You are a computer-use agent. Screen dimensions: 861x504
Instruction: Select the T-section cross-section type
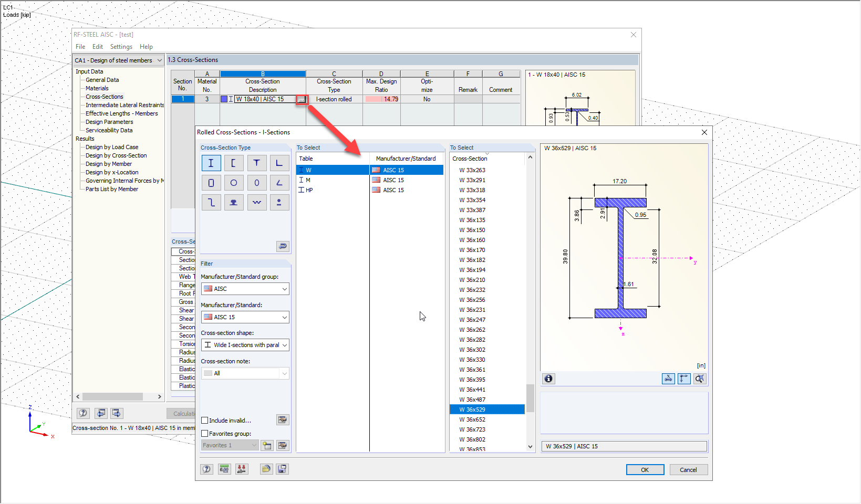256,163
